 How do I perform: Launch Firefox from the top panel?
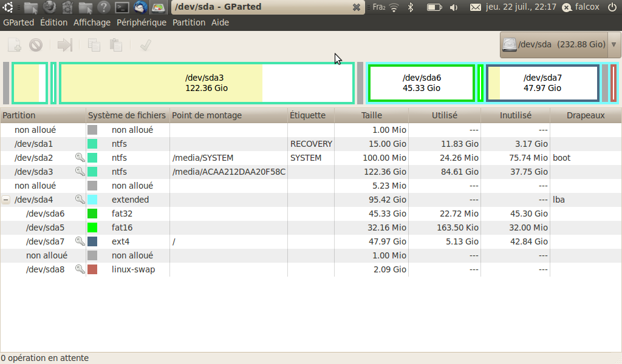(49, 7)
